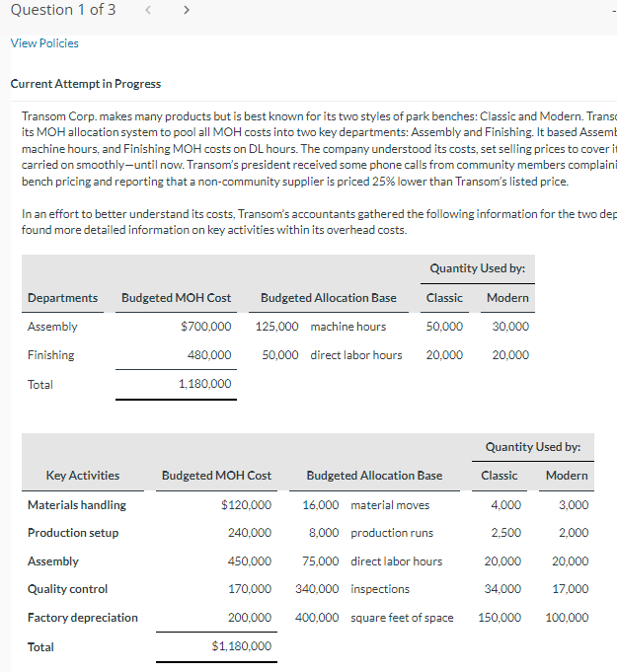Click the Departments column header
Viewport: 617px width, 672px height.
[62, 298]
